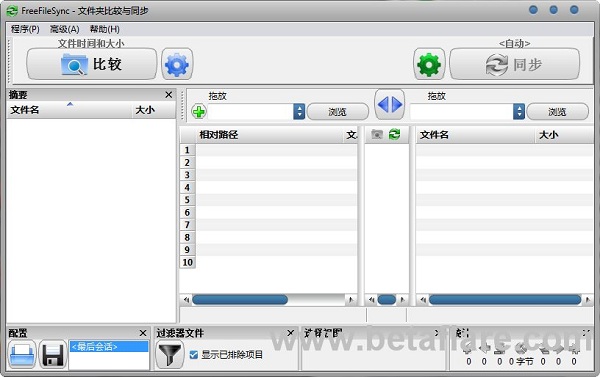
Task: Toggle the 显示已排除项目 checkbox
Action: click(x=194, y=355)
